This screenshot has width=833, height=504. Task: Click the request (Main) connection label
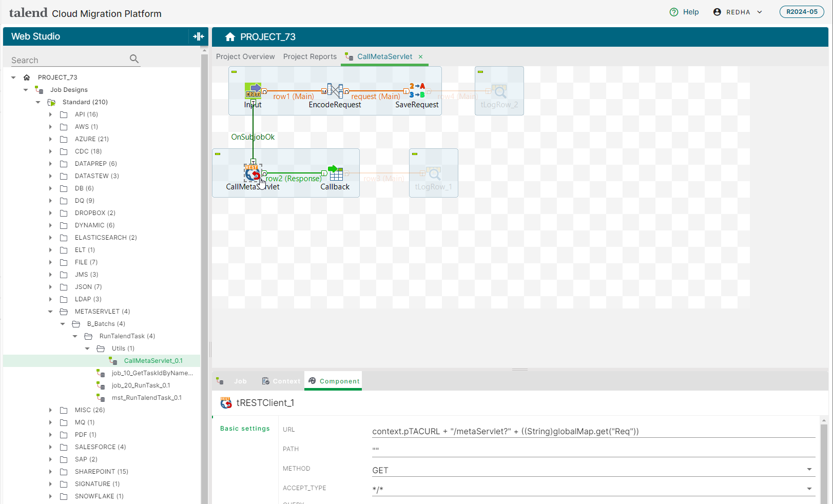[376, 96]
